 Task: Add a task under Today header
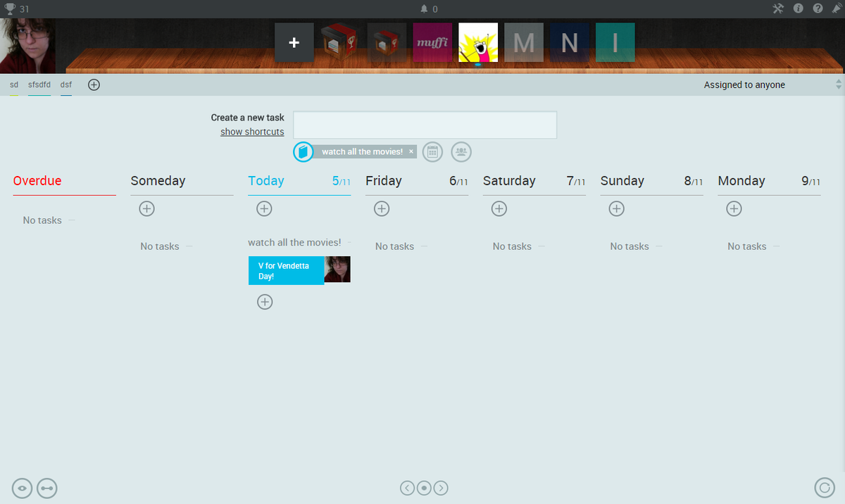[x=264, y=208]
